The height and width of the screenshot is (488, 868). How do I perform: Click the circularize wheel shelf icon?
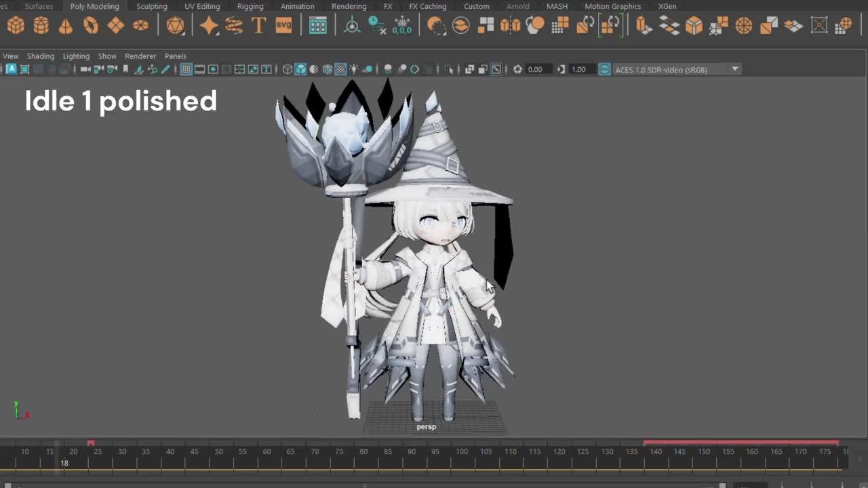coord(744,26)
